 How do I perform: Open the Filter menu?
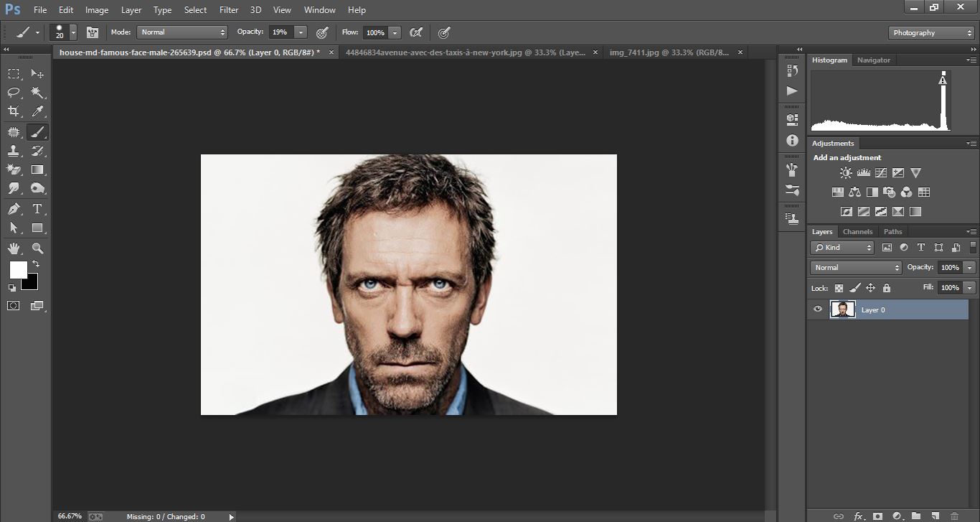228,9
